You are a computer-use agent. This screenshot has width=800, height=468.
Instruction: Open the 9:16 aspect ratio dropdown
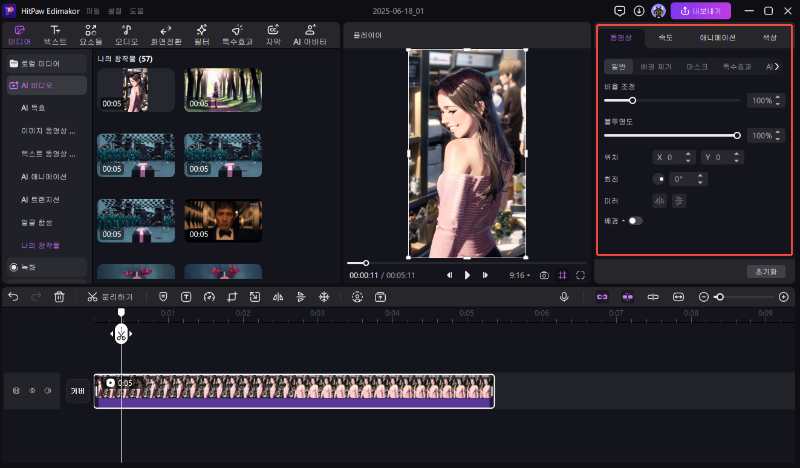pyautogui.click(x=520, y=275)
